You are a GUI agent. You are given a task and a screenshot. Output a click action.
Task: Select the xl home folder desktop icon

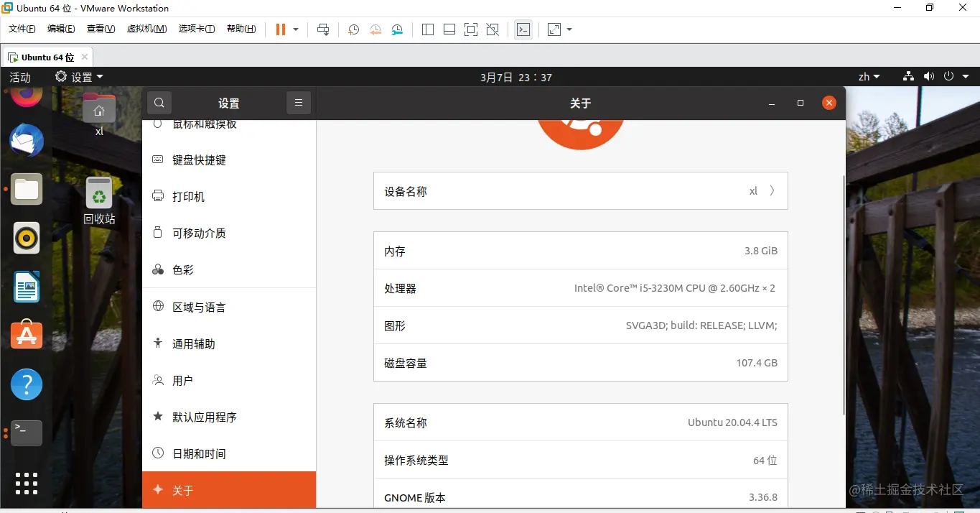tap(99, 114)
